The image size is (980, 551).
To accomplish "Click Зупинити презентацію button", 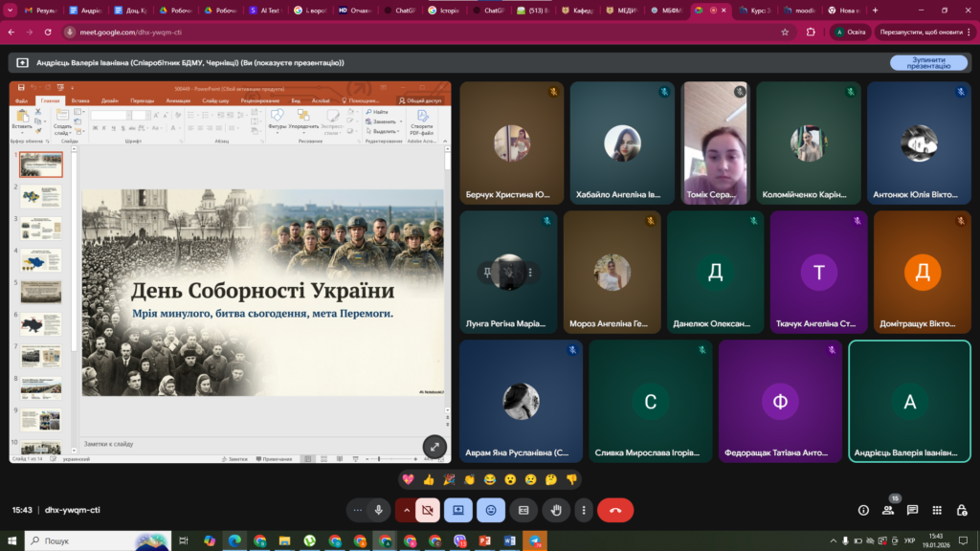I will [x=927, y=63].
